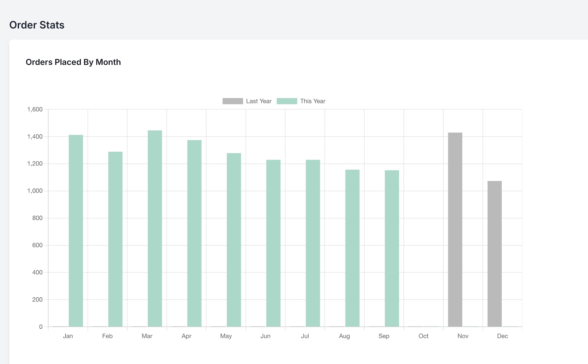The image size is (588, 364).
Task: Click the May This Year bar
Action: click(234, 240)
